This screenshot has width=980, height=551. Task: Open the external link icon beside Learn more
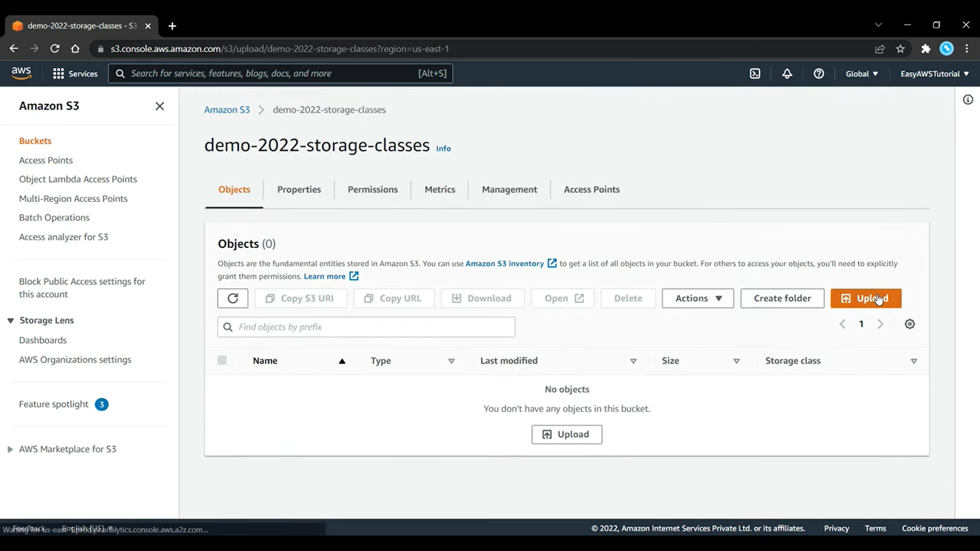pos(354,276)
